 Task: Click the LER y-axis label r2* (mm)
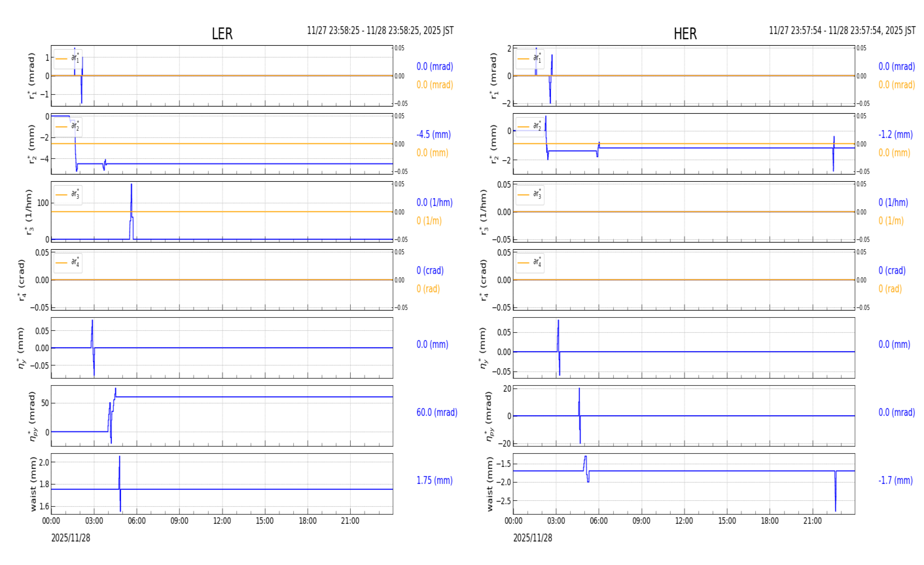[31, 144]
